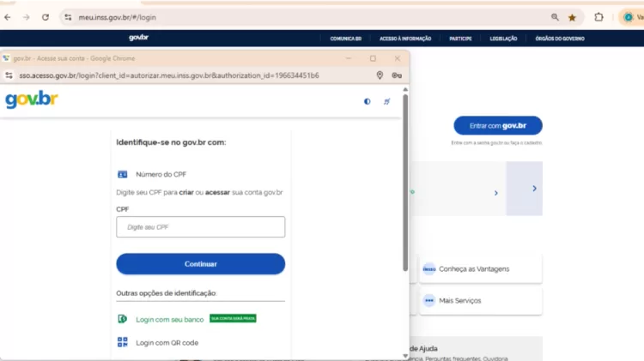Expand Órgãos do Governo menu
The height and width of the screenshot is (361, 644).
559,39
